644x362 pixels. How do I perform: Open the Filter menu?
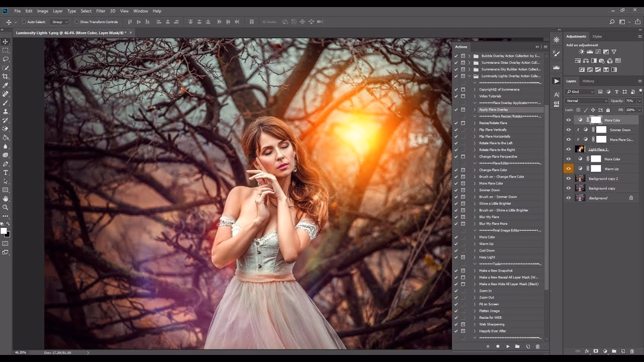[101, 11]
